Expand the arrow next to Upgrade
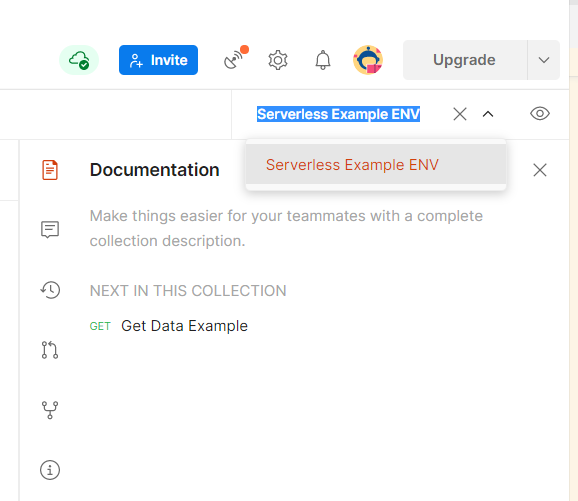 pos(544,60)
